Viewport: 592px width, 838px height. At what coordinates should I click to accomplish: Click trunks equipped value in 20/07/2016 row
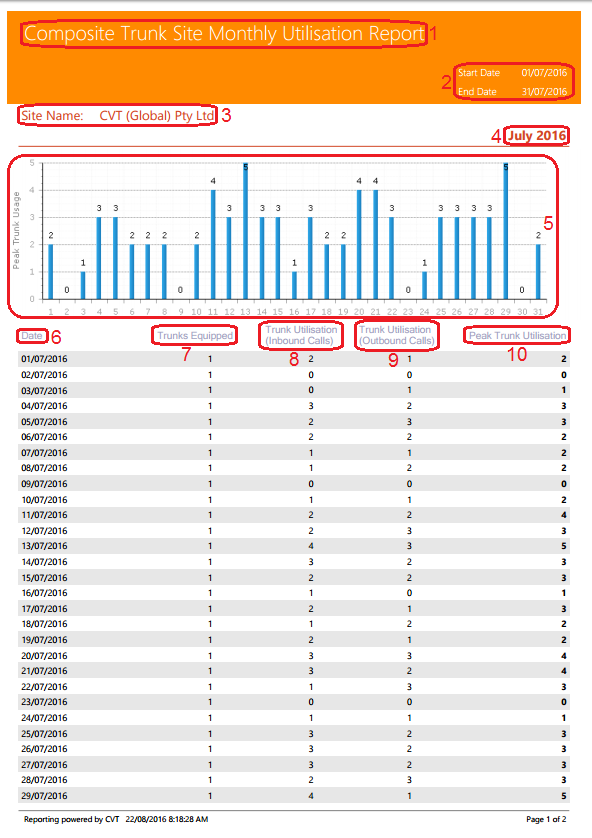210,656
